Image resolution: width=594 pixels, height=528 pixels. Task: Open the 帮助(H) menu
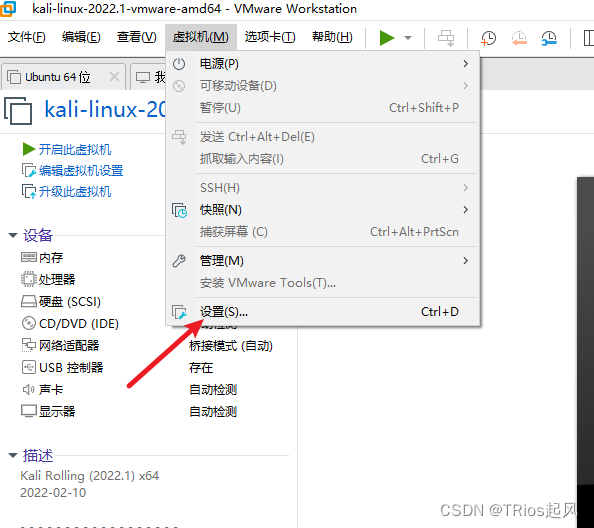pyautogui.click(x=332, y=37)
